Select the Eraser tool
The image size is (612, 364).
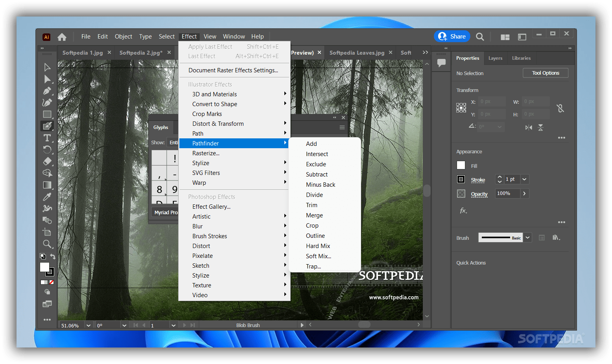pyautogui.click(x=47, y=161)
